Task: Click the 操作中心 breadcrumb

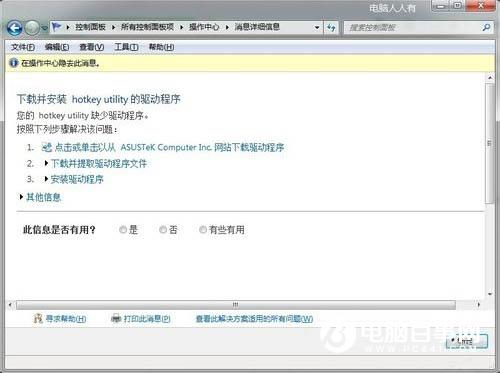Action: pos(204,27)
